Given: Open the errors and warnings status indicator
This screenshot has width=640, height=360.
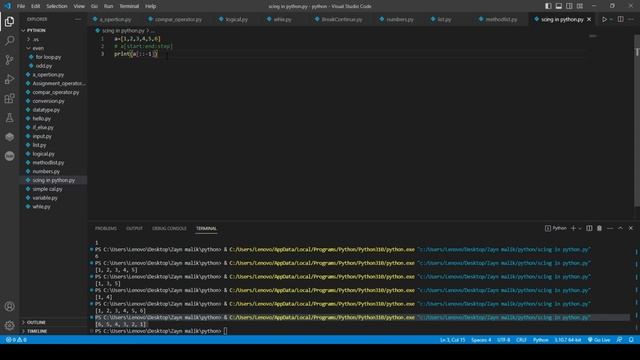Looking at the screenshot, I should click(16, 340).
